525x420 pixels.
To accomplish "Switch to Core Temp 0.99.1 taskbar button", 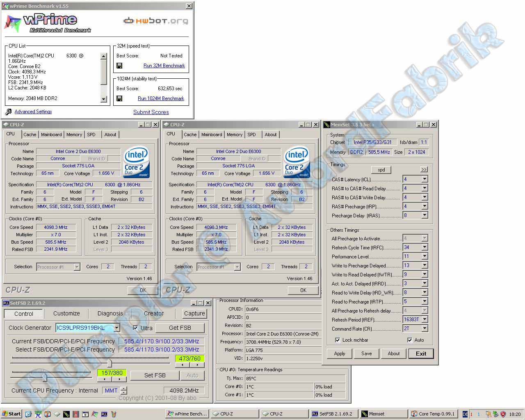I will click(434, 414).
